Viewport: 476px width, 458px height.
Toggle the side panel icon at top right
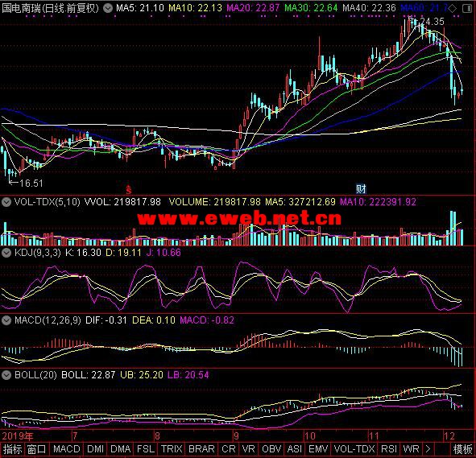[466, 8]
